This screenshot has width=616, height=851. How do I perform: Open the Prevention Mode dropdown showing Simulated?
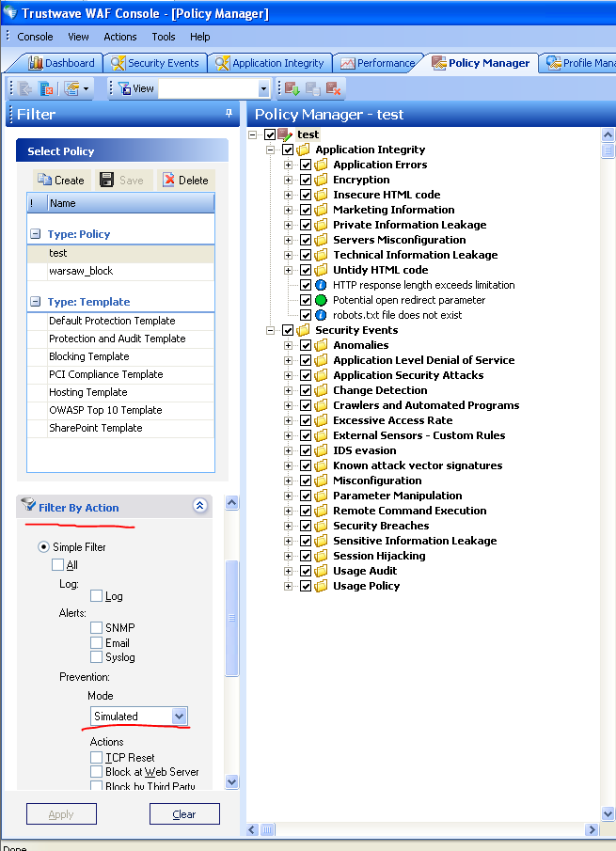179,717
